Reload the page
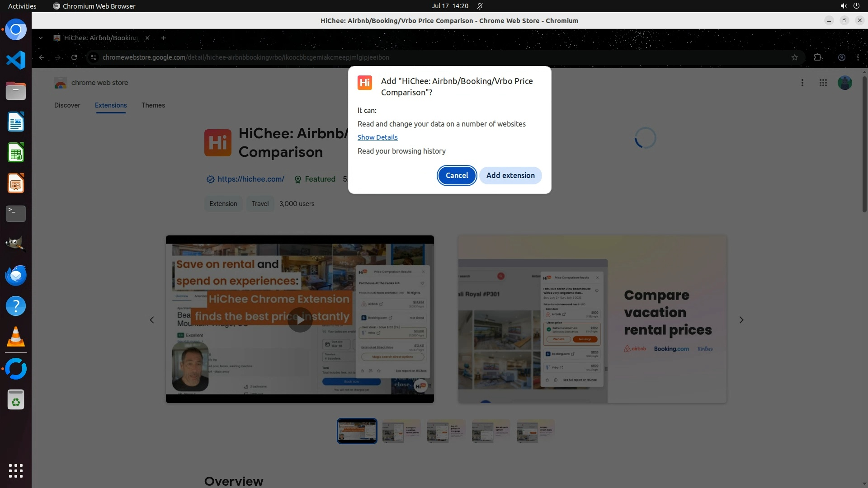The image size is (868, 488). pyautogui.click(x=74, y=57)
